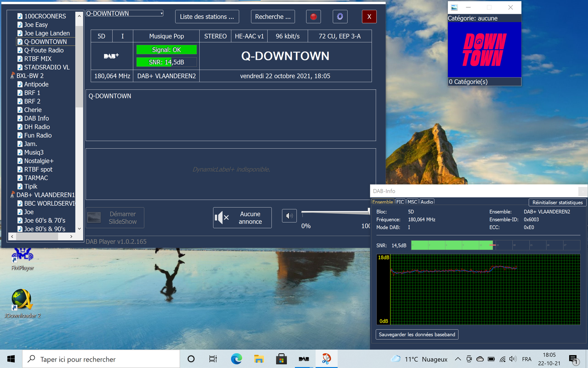Select Cherie station
This screenshot has height=368, width=588.
tap(33, 109)
